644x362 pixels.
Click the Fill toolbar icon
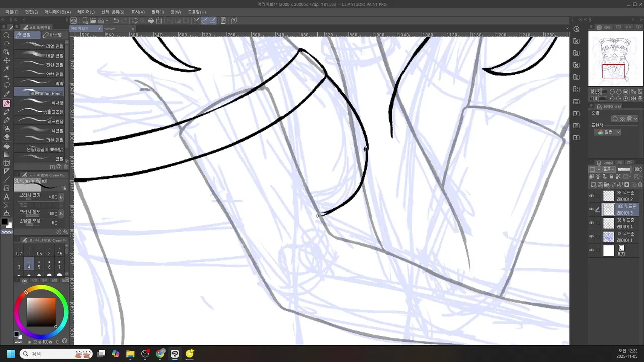click(151, 21)
